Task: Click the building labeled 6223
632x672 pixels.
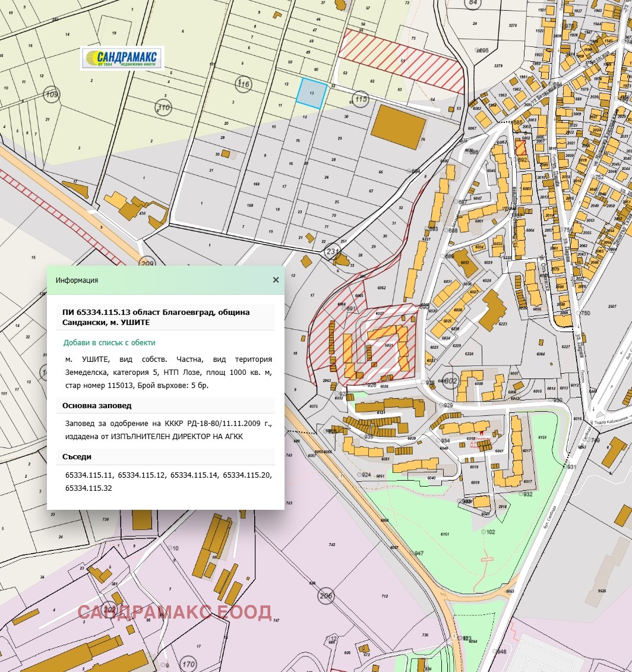Action: (492, 311)
